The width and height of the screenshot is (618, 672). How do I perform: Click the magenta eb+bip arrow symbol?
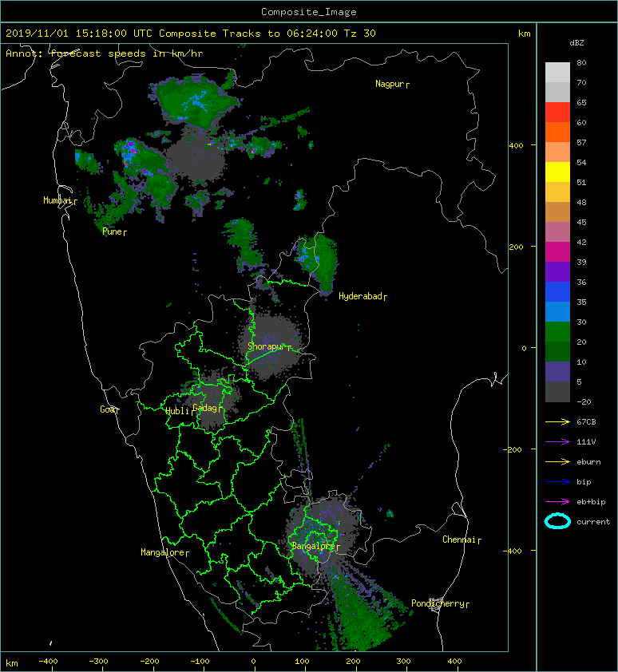tap(557, 502)
